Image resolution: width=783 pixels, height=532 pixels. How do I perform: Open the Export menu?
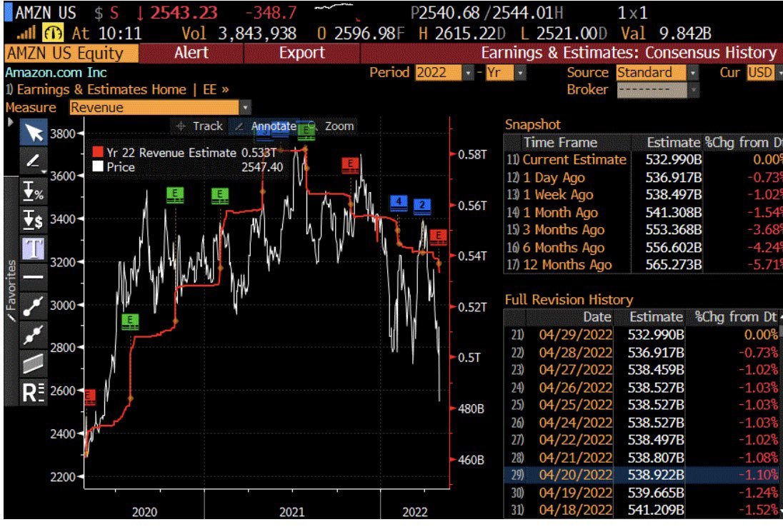click(301, 54)
